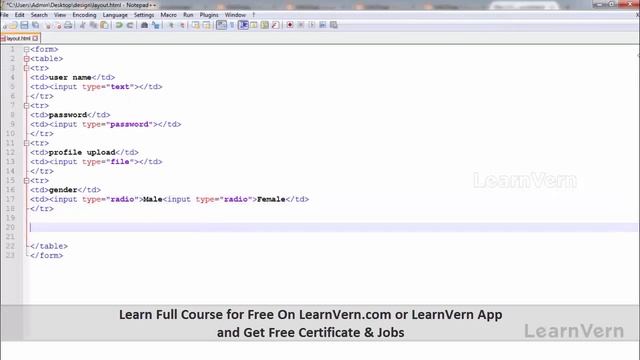
Task: Toggle synchronized horizontal scrolling icon
Action: click(x=207, y=25)
